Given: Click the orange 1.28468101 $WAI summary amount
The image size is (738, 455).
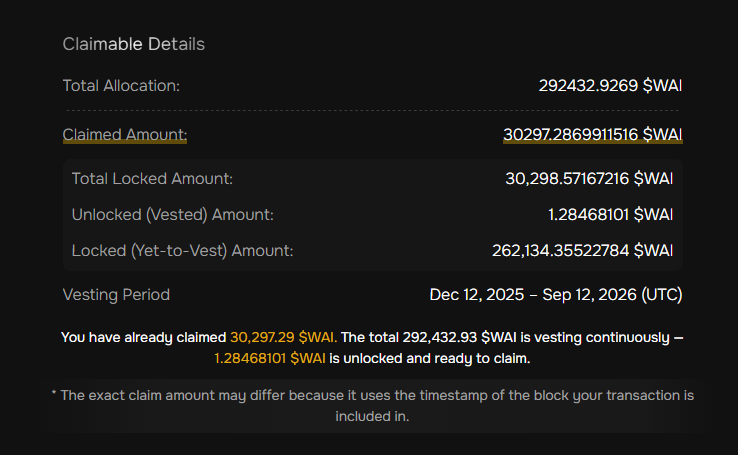Looking at the screenshot, I should click(x=270, y=358).
